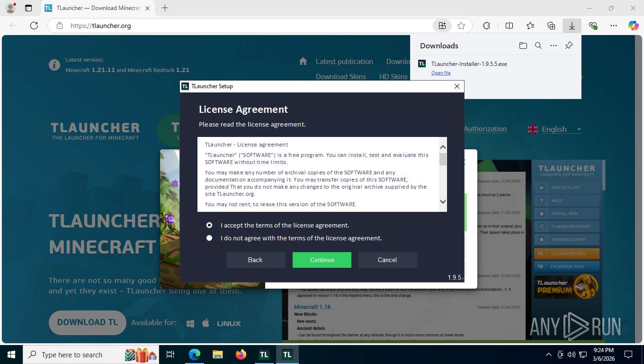Image resolution: width=644 pixels, height=364 pixels.
Task: Open Split screen view
Action: tap(509, 26)
